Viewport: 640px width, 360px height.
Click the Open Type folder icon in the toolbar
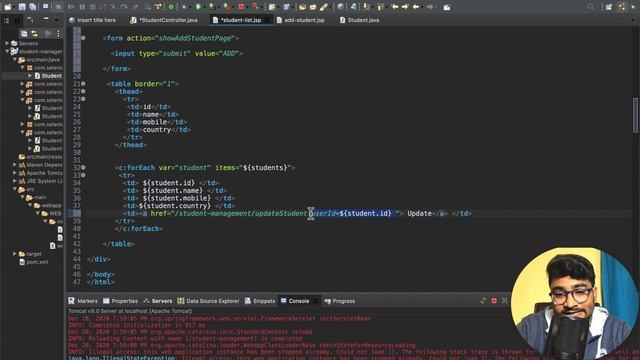tap(302, 7)
